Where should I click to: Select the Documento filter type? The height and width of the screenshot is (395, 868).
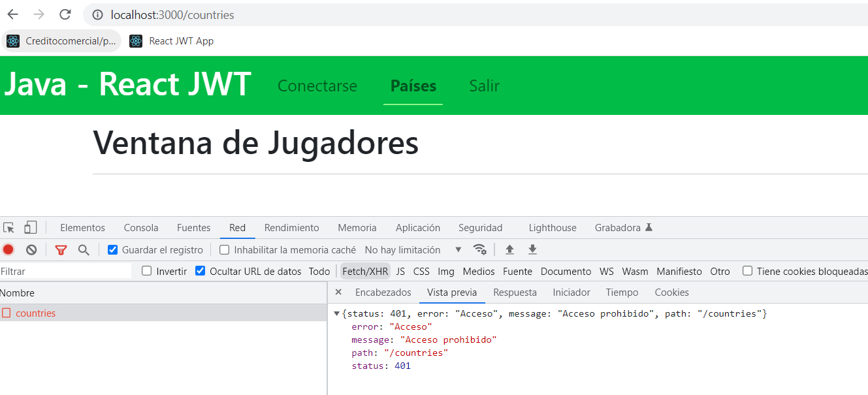(566, 271)
